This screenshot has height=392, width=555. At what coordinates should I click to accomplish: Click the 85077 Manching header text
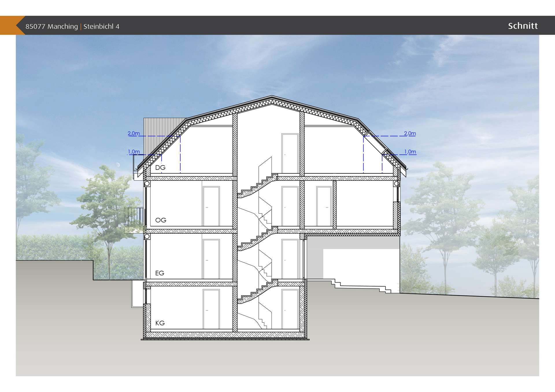point(51,27)
